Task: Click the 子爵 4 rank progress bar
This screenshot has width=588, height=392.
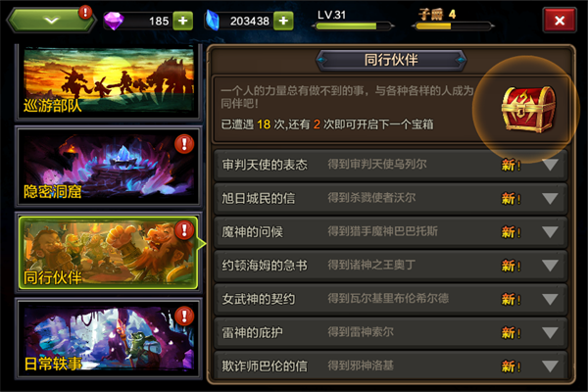Action: click(453, 26)
